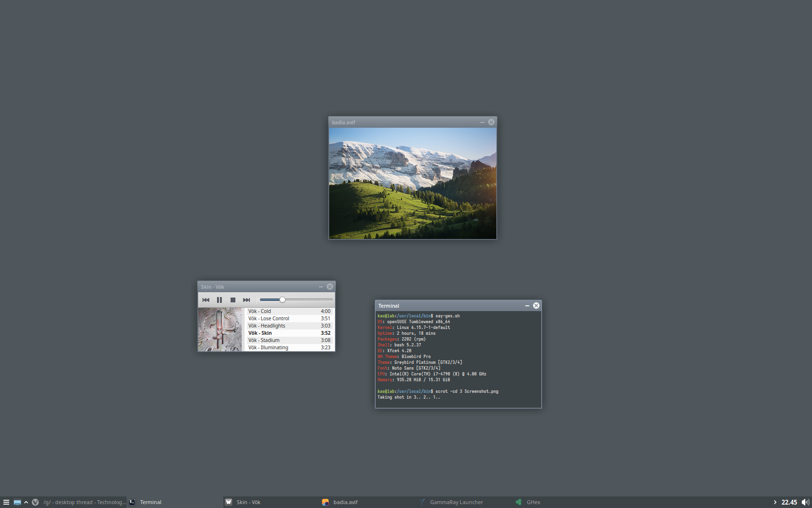Skip to the next track in the player

[246, 300]
